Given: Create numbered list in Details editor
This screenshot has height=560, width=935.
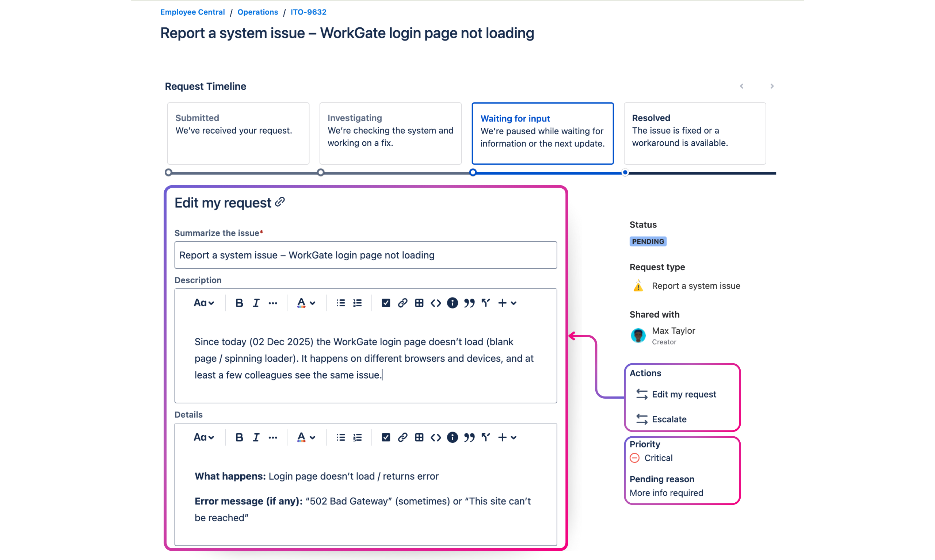Looking at the screenshot, I should [357, 437].
